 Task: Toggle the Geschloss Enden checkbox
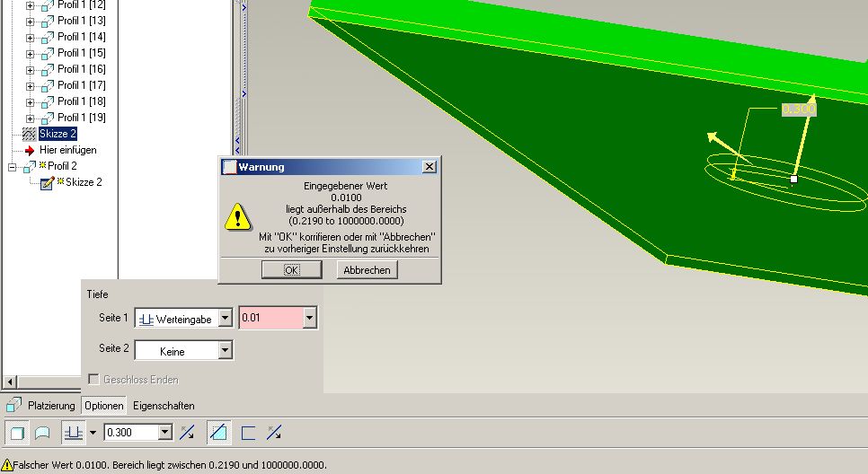[x=94, y=379]
